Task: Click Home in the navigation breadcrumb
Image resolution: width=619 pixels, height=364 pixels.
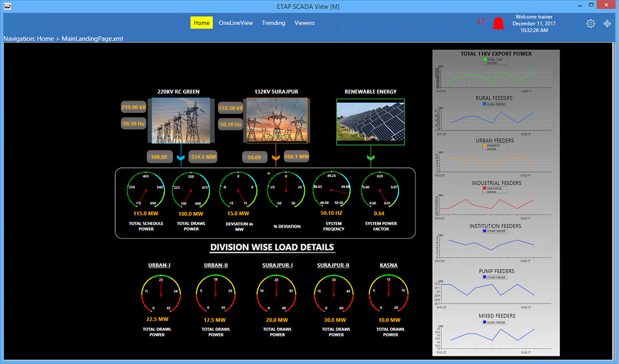Action: click(45, 38)
